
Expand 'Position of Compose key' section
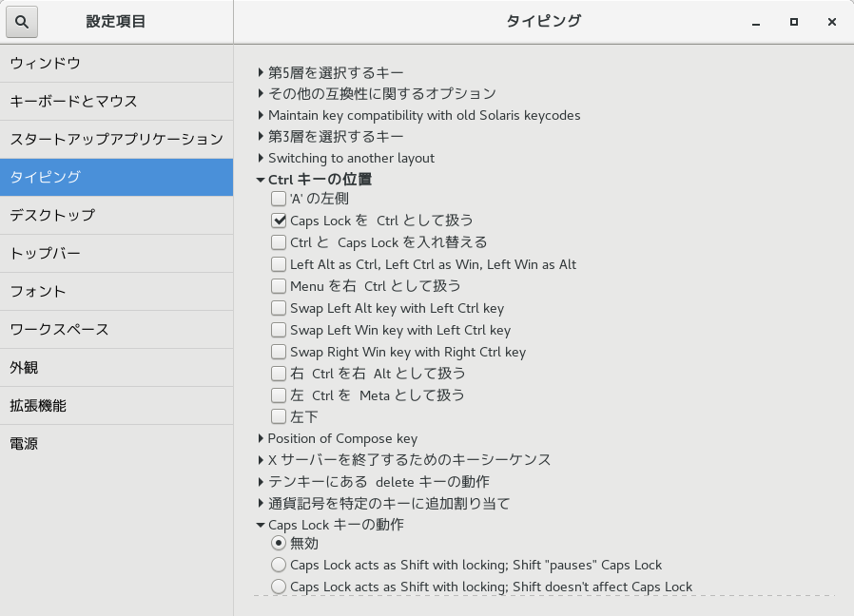tap(261, 438)
